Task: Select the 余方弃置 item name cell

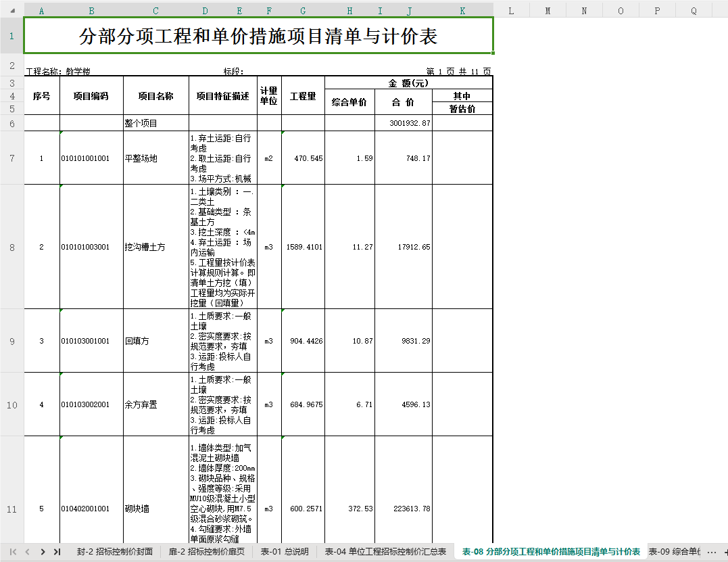Action: pyautogui.click(x=155, y=404)
